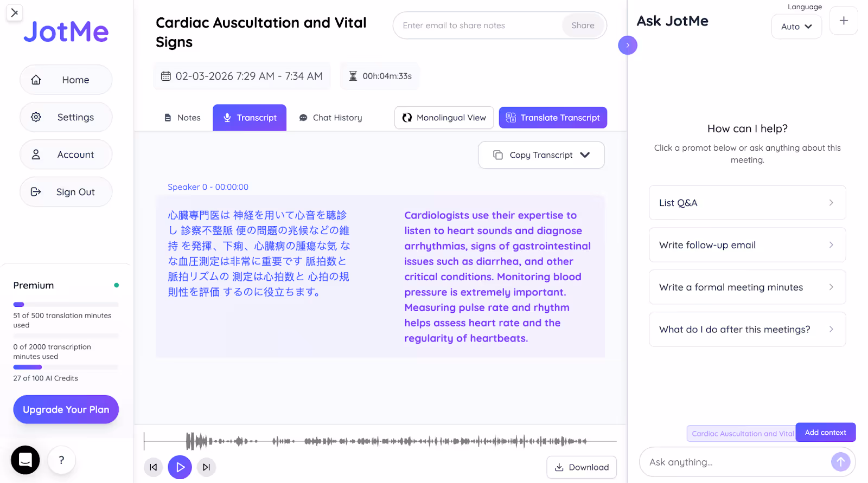The height and width of the screenshot is (483, 868).
Task: Click the AI Credits progress bar
Action: [66, 367]
